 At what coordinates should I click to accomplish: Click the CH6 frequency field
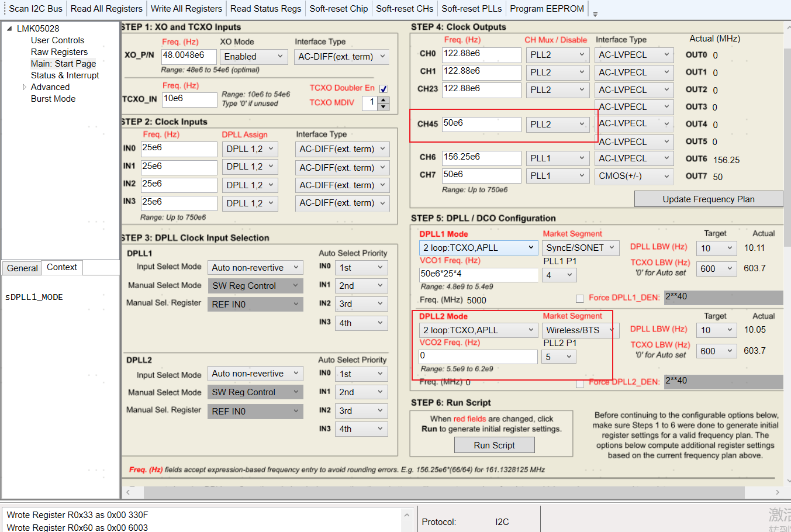click(482, 158)
